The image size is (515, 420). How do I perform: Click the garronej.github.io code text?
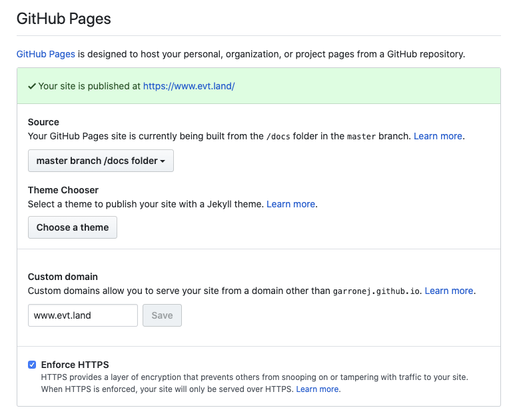tap(376, 291)
